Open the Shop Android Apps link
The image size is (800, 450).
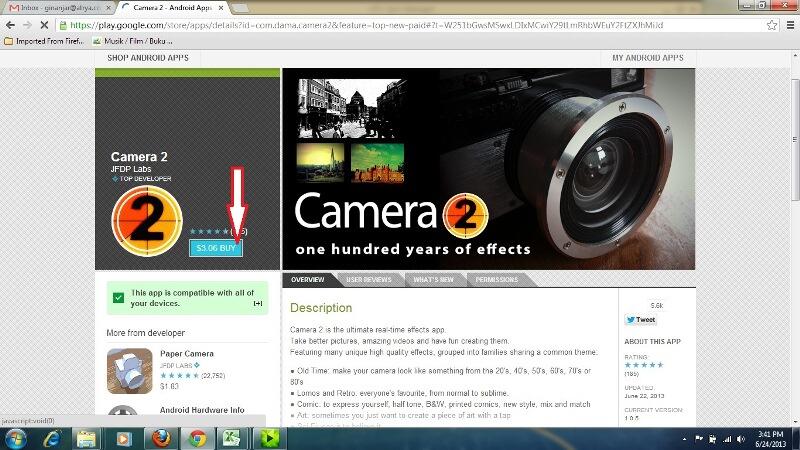click(x=148, y=58)
